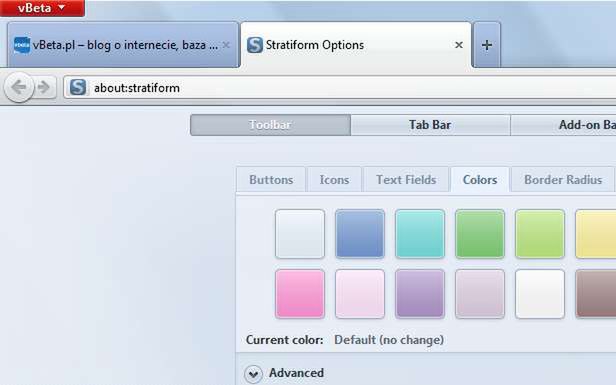Open the Buttons sub-tab
Viewport: 616px width, 385px height.
271,180
